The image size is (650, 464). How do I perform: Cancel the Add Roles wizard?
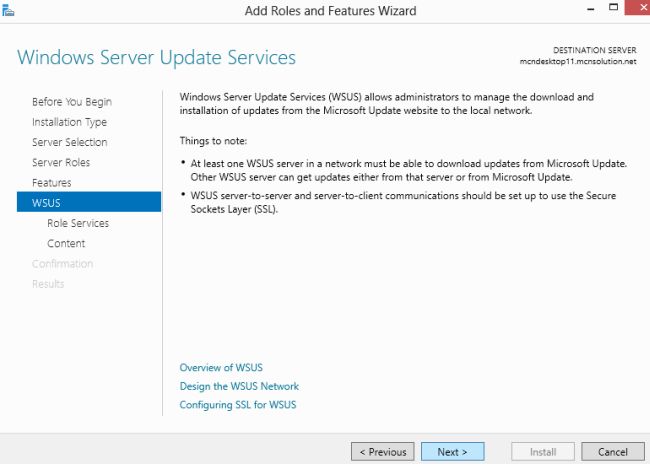coord(613,452)
